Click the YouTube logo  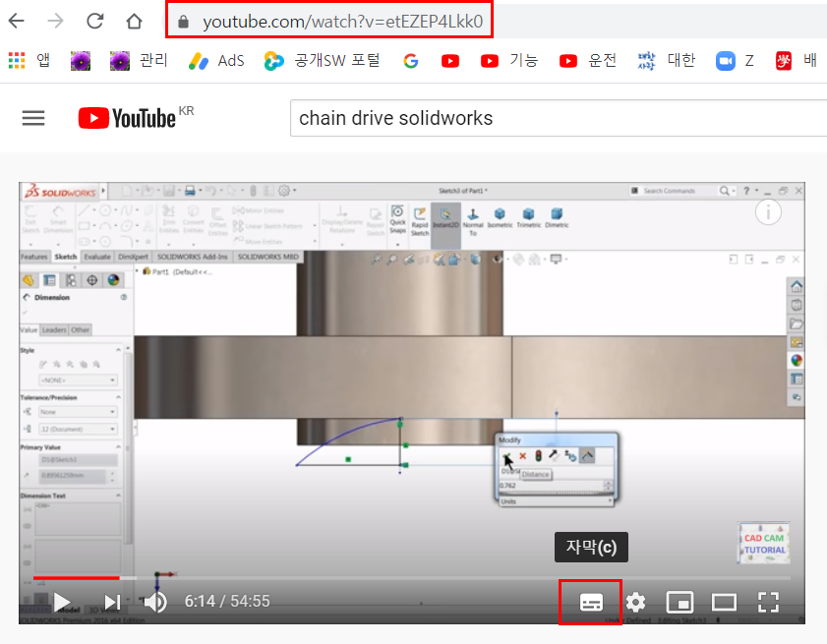click(x=127, y=118)
